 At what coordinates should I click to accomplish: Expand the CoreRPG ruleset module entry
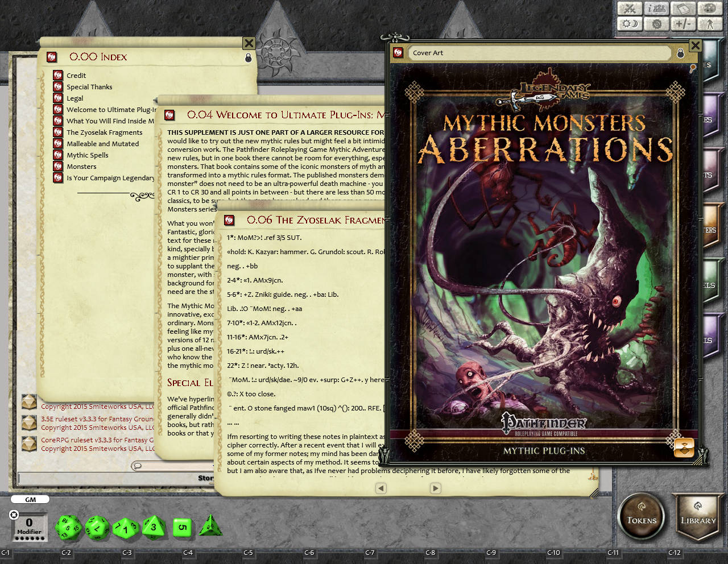pos(29,443)
